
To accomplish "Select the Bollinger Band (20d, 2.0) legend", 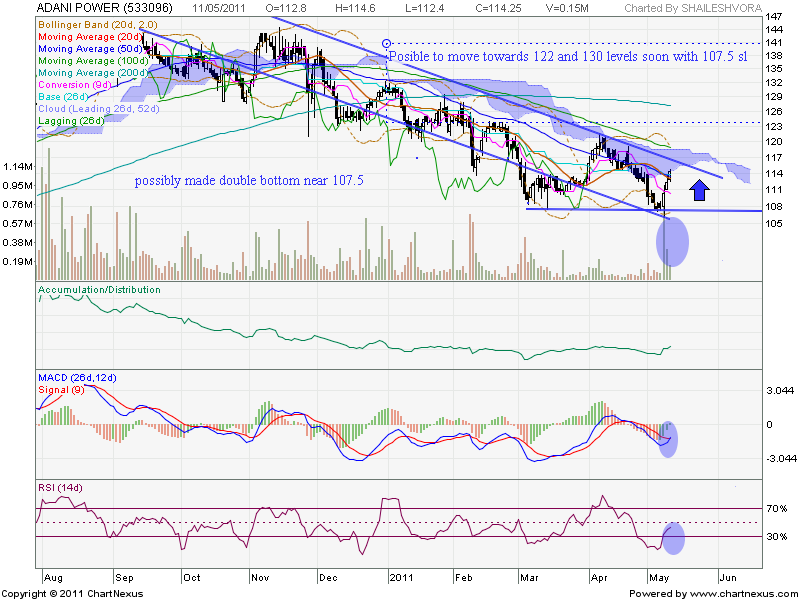I will click(x=98, y=24).
